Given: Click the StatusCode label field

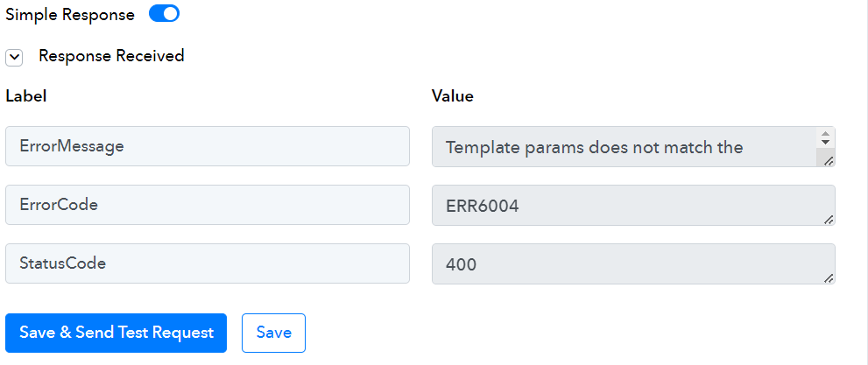Looking at the screenshot, I should [208, 263].
